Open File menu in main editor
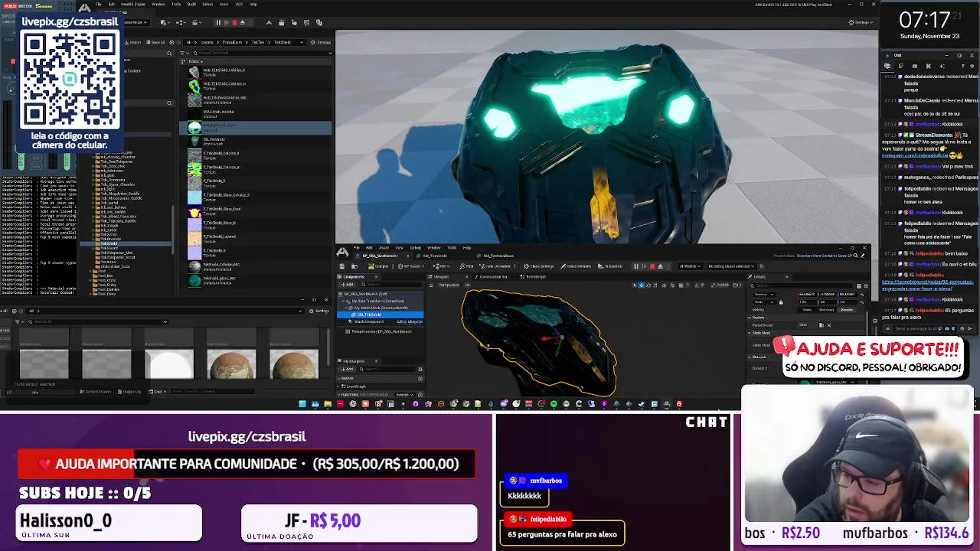 [99, 4]
